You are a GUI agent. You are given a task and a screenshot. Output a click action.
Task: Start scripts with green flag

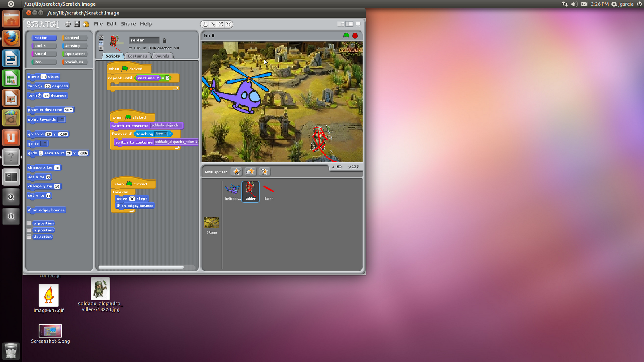346,35
